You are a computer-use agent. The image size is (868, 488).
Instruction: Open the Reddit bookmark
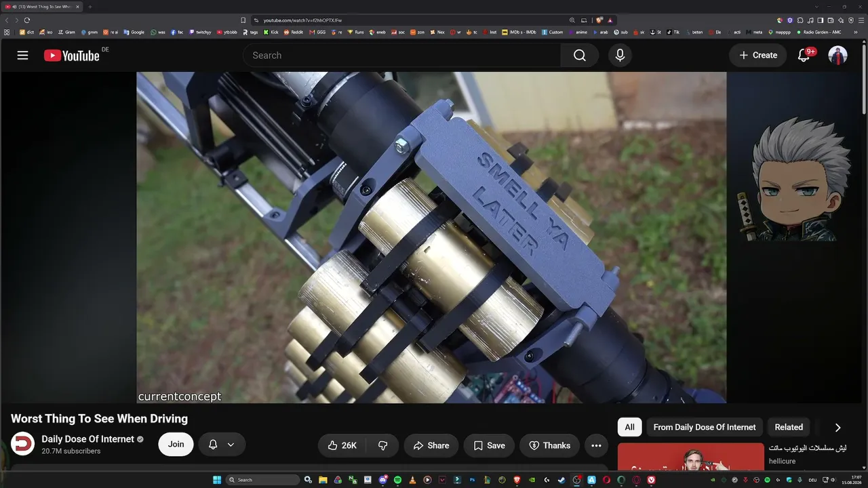tap(294, 32)
